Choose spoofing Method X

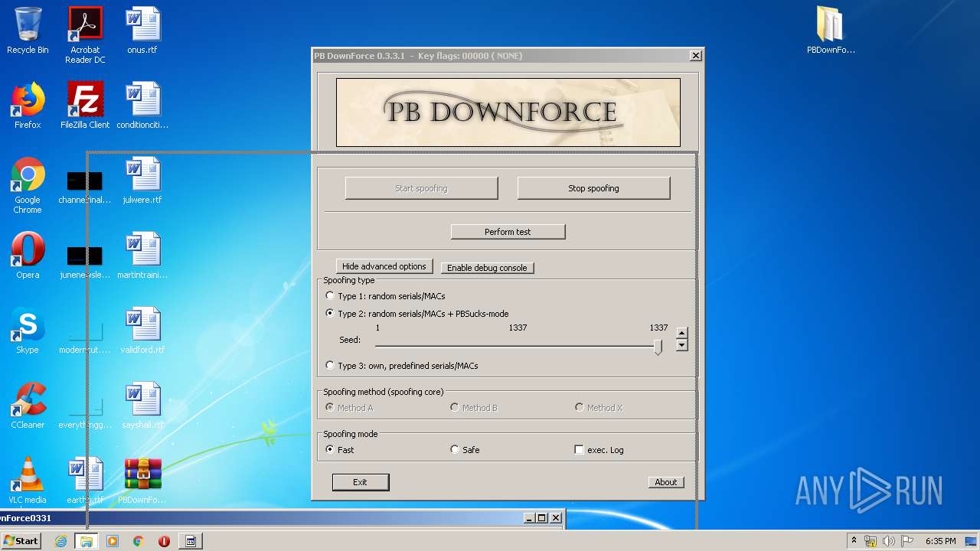tap(580, 408)
